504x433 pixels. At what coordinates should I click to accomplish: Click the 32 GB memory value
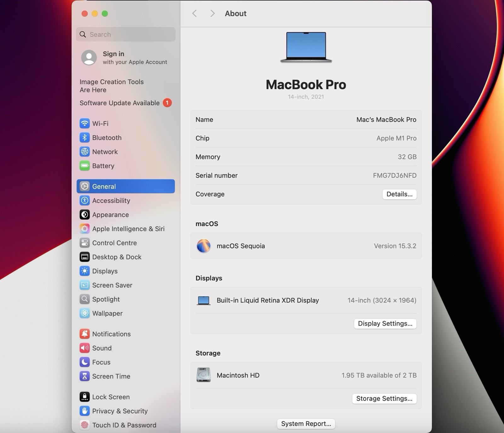point(407,157)
